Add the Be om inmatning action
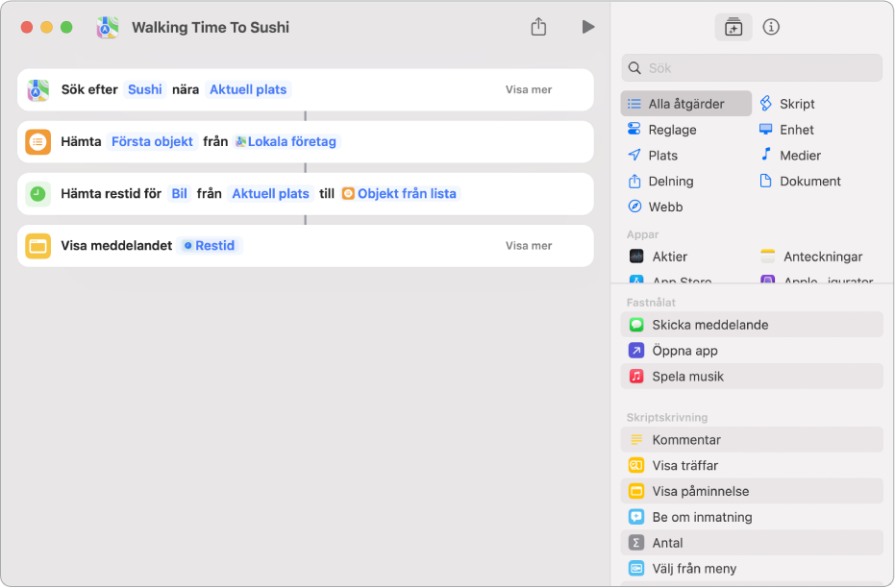895x588 pixels. [752, 517]
